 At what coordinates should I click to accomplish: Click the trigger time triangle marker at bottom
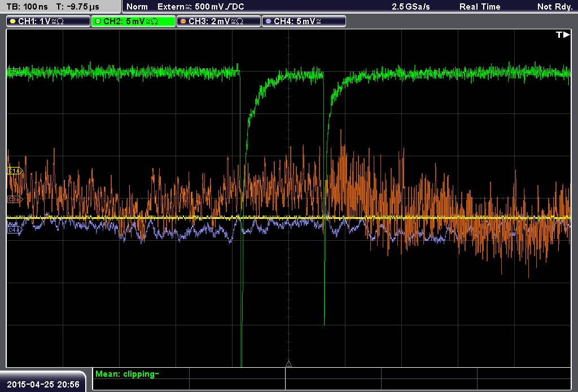[x=288, y=364]
